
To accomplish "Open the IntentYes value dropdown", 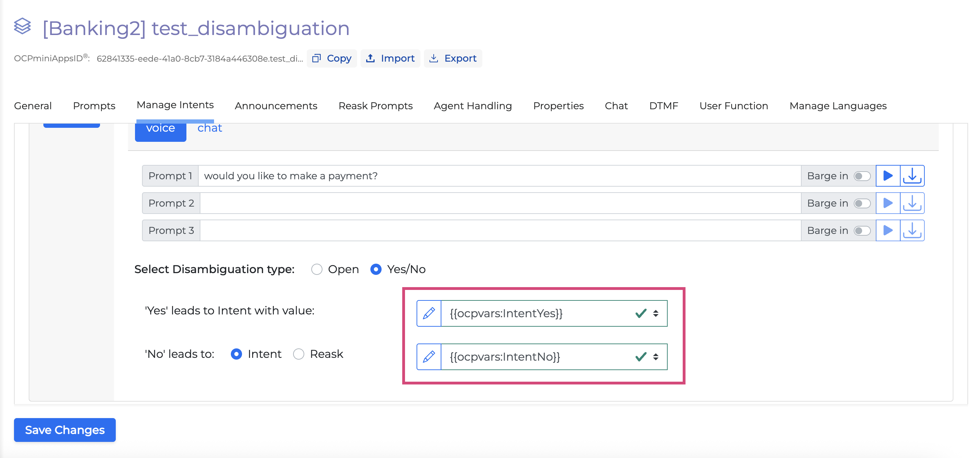I will [x=655, y=313].
